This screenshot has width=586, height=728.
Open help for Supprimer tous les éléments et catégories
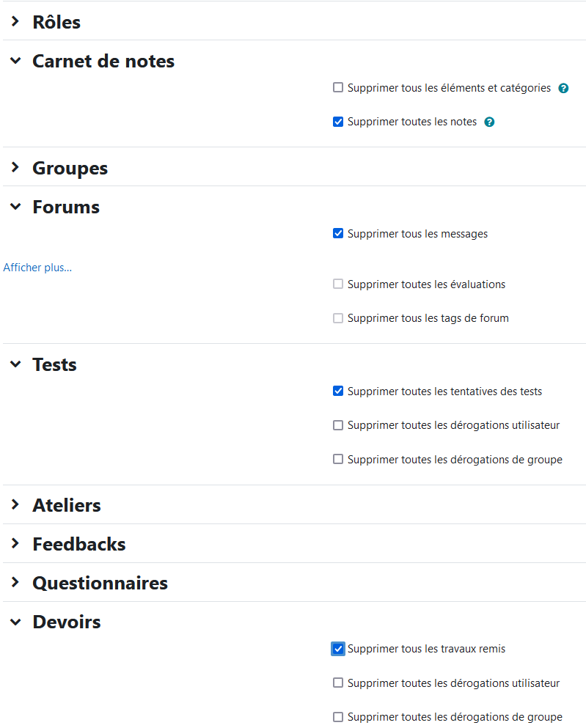[563, 88]
